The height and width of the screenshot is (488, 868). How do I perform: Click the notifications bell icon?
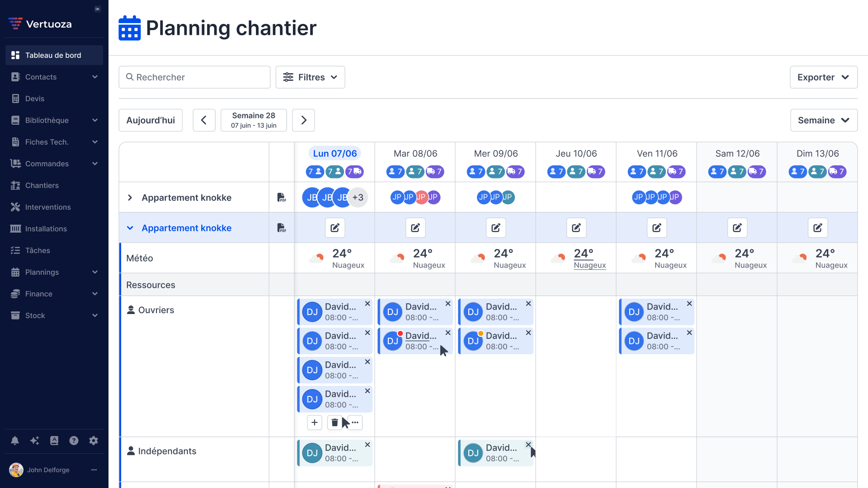coord(15,441)
